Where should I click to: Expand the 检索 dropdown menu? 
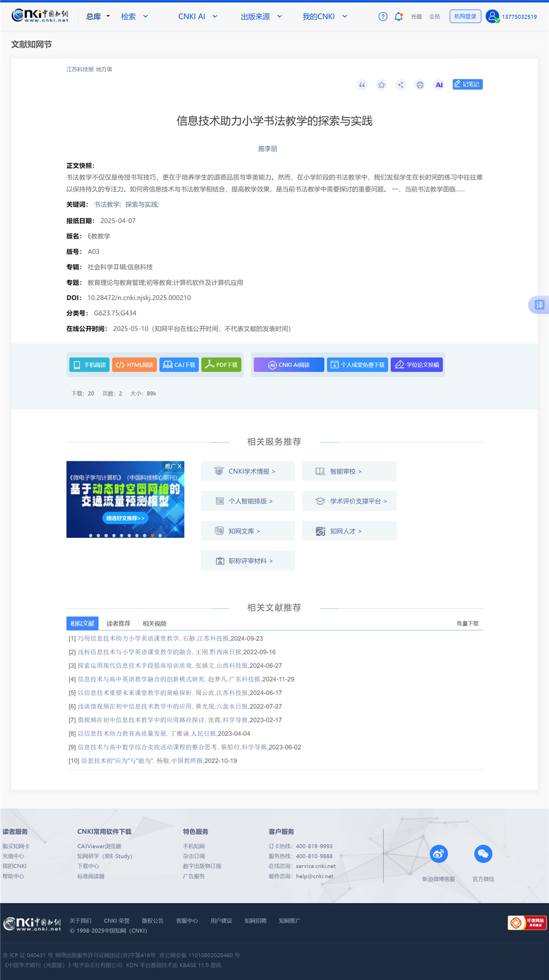tap(134, 17)
